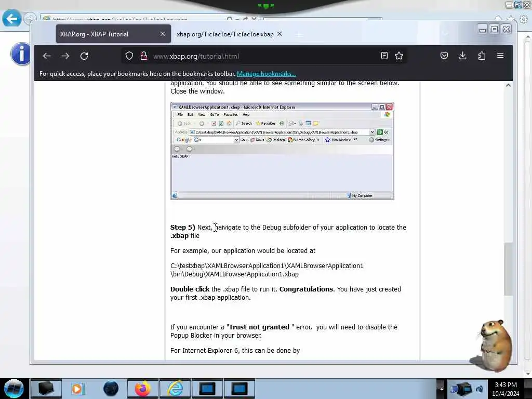Click the Firefox vertical scrollbar thumb
Viewport: 532px width, 399px height.
click(x=508, y=269)
